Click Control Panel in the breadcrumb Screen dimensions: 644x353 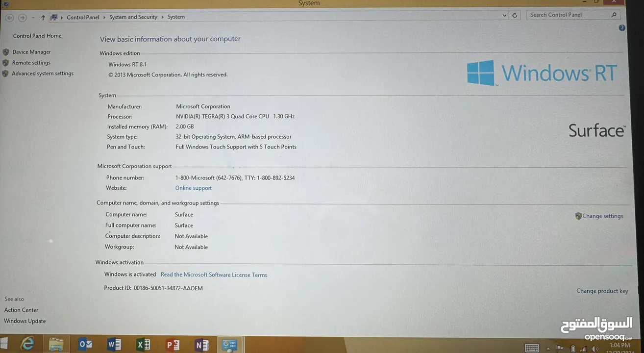pyautogui.click(x=83, y=17)
